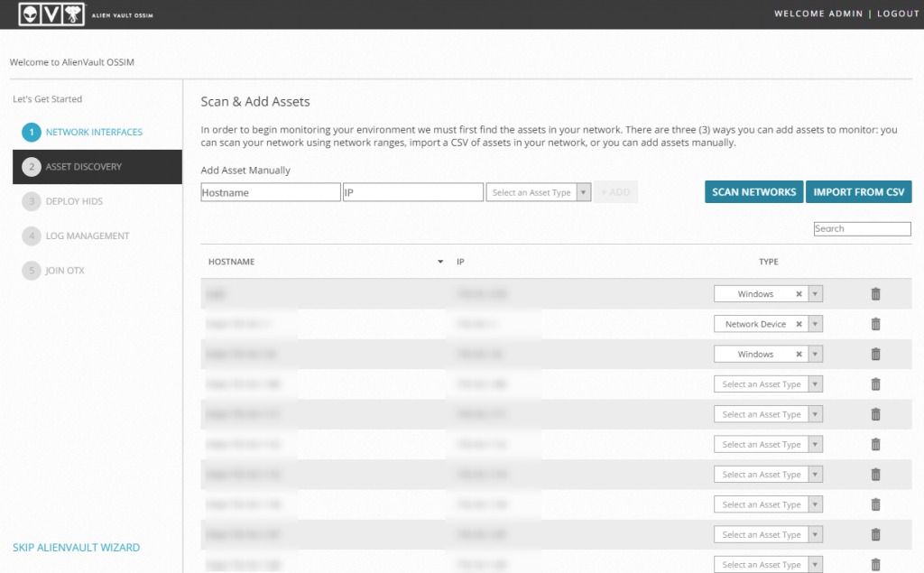Viewport: 924px width, 573px height.
Task: Open the first row's Windows type dropdown arrow
Action: point(816,294)
